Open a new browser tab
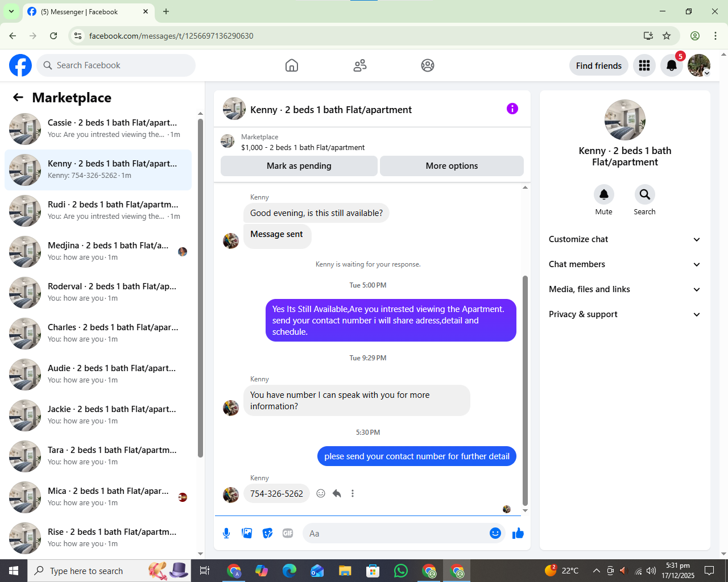728x582 pixels. (x=166, y=11)
